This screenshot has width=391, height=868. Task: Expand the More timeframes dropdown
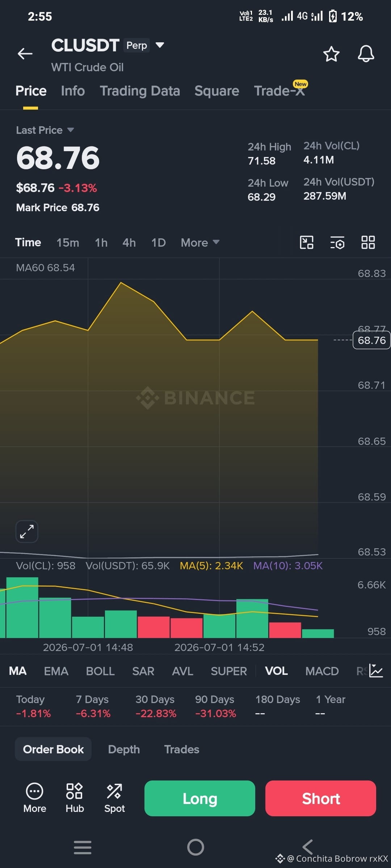pos(200,243)
